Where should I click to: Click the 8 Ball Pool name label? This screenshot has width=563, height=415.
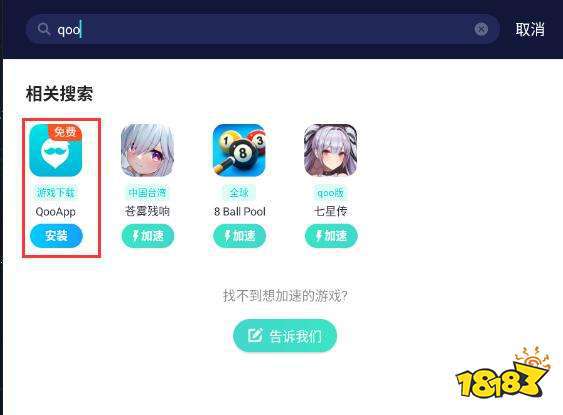tap(239, 211)
